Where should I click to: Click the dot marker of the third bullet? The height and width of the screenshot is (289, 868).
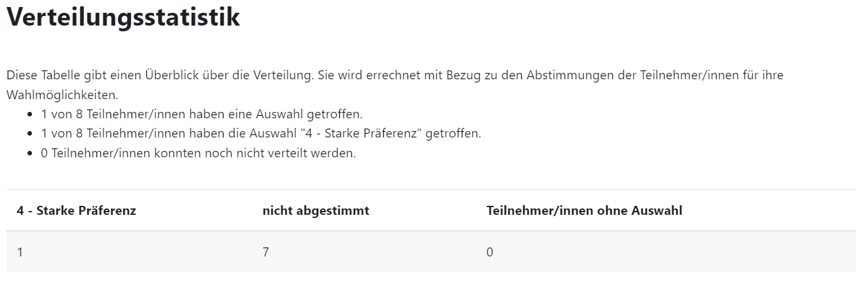[x=30, y=155]
